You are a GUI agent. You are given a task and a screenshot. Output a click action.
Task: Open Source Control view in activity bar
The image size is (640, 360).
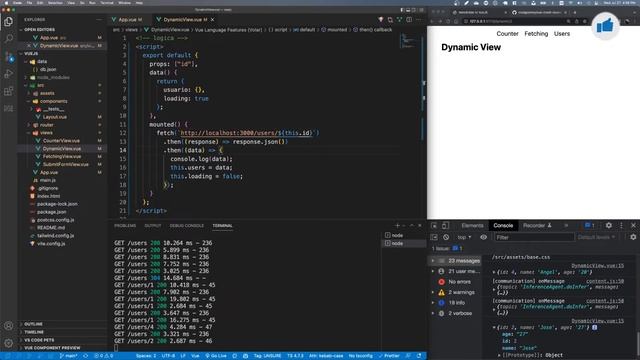[x=9, y=56]
